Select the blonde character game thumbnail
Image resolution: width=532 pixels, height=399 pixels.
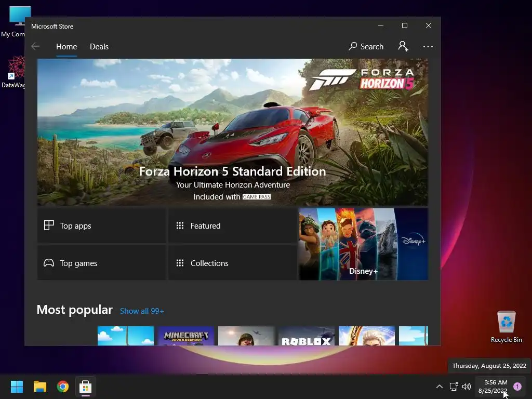367,336
